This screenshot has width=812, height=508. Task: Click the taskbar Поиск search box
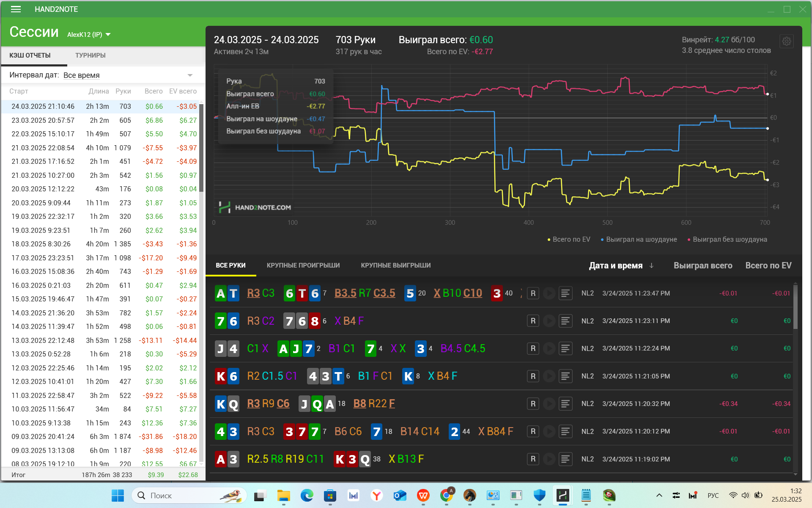pos(189,495)
